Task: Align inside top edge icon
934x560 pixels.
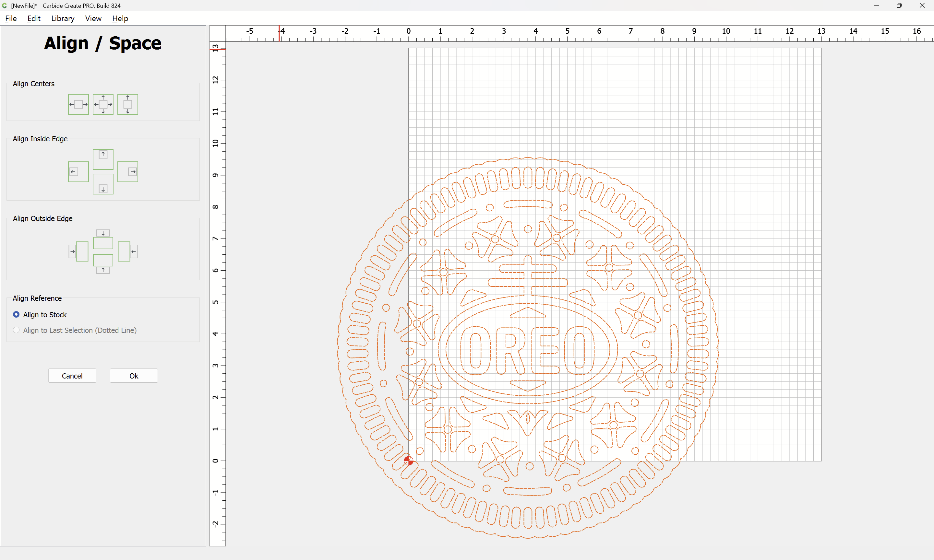Action: point(103,159)
